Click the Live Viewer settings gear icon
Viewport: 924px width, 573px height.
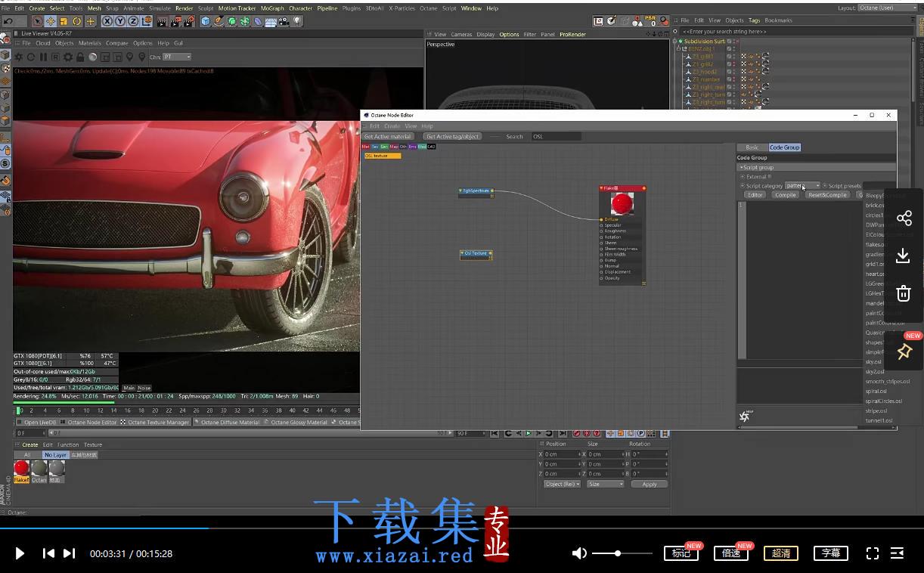pyautogui.click(x=68, y=57)
